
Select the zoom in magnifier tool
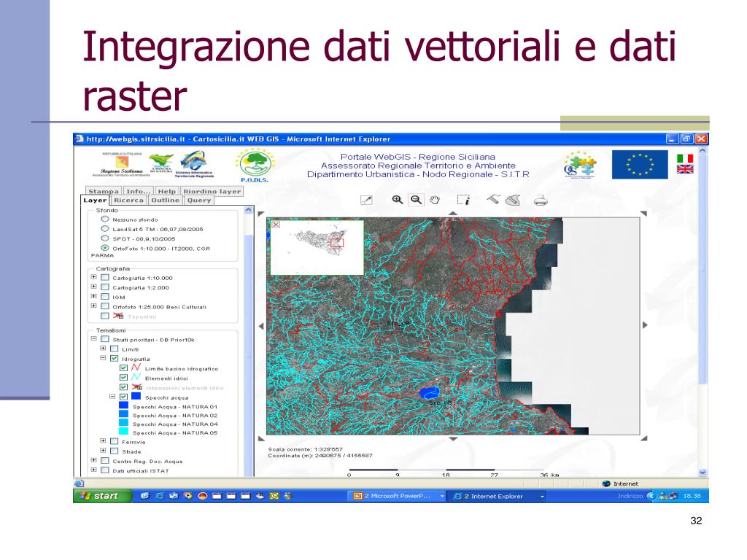click(x=398, y=200)
